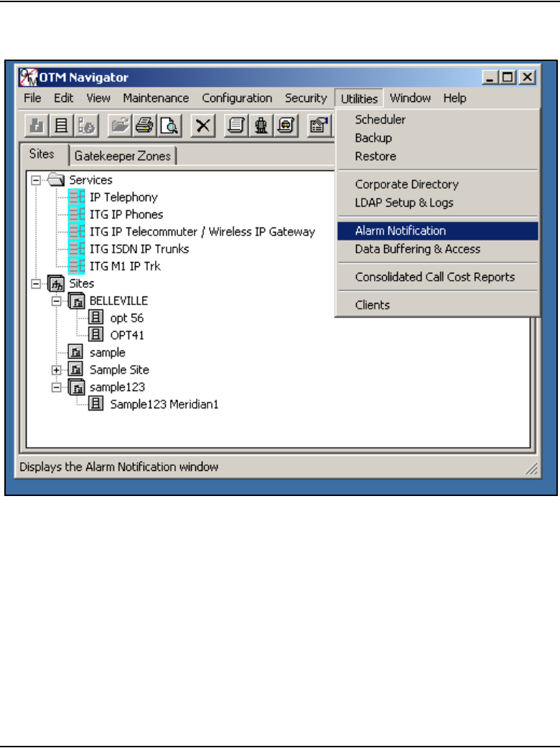Minimize the OTM Navigator window
Viewport: 560px width, 748px height.
tap(490, 78)
